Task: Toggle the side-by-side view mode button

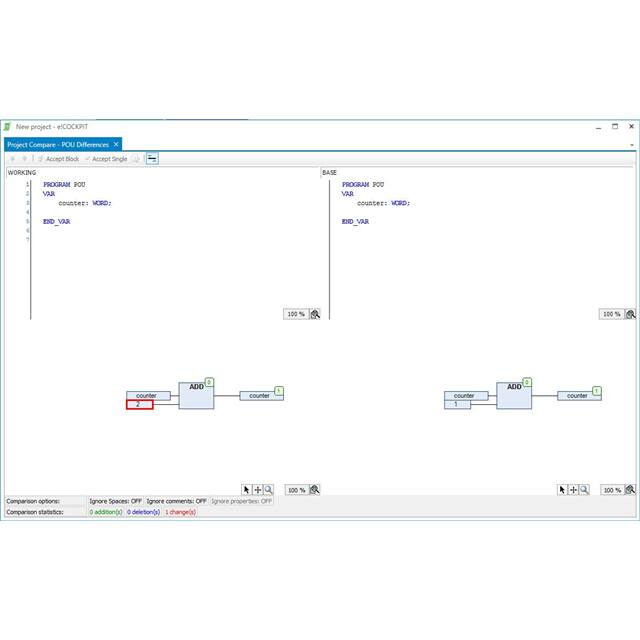Action: tap(152, 159)
